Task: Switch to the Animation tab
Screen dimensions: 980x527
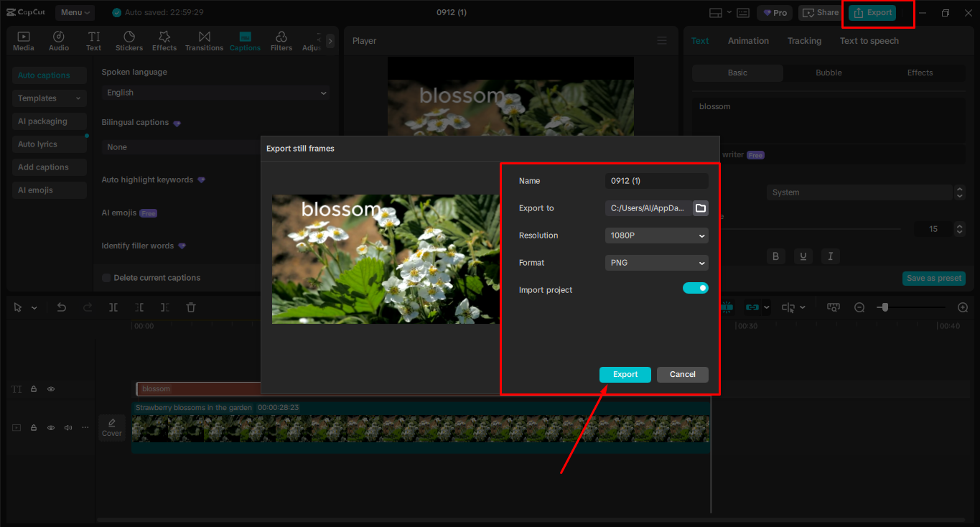Action: 748,41
